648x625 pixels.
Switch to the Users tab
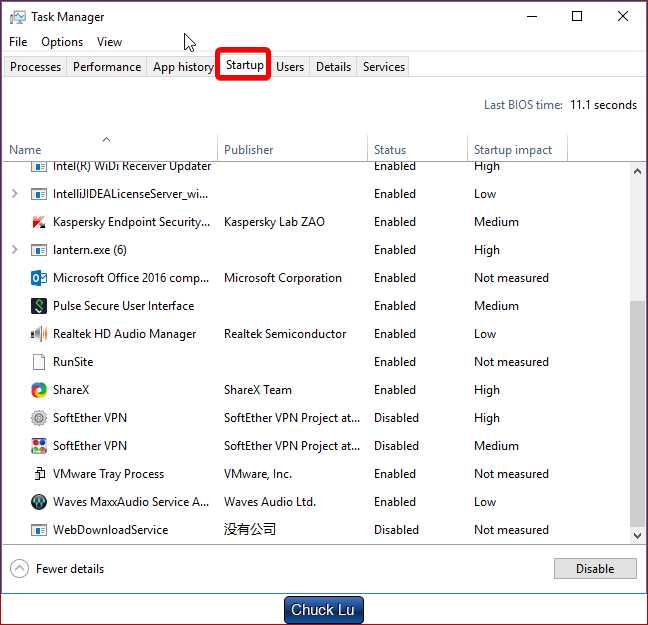coord(290,67)
